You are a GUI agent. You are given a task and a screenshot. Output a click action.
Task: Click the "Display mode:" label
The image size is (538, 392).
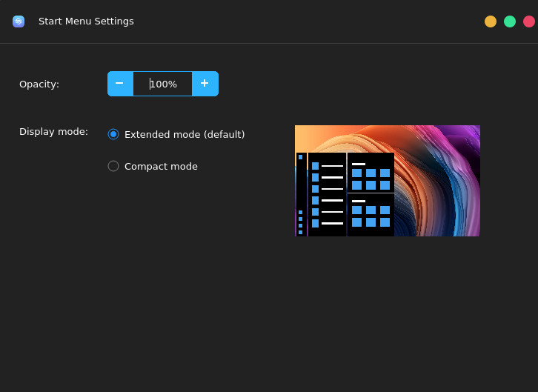(x=53, y=131)
